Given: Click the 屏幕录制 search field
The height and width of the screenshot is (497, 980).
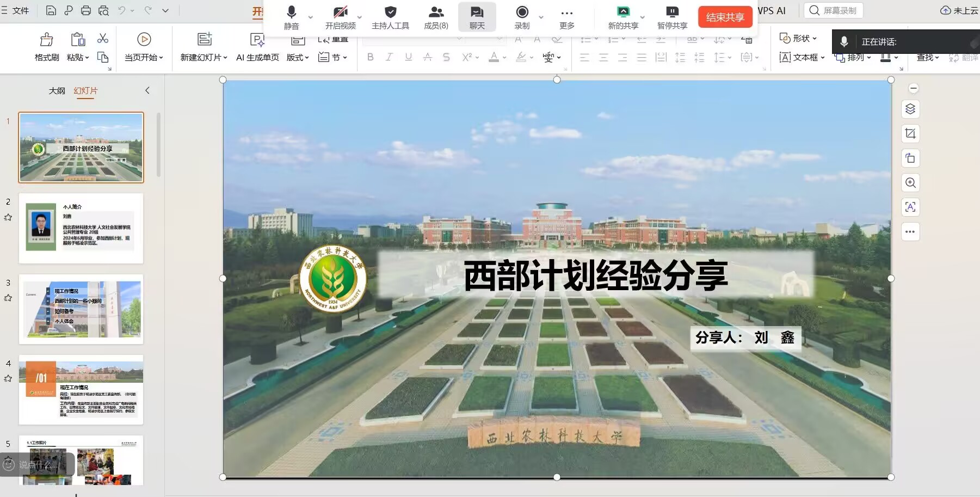Looking at the screenshot, I should (834, 10).
